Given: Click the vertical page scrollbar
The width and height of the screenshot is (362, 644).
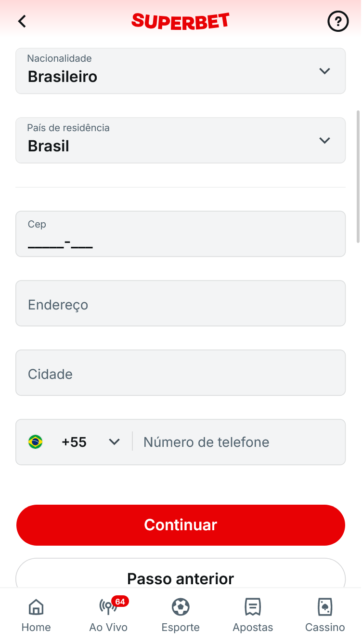Looking at the screenshot, I should [x=358, y=176].
